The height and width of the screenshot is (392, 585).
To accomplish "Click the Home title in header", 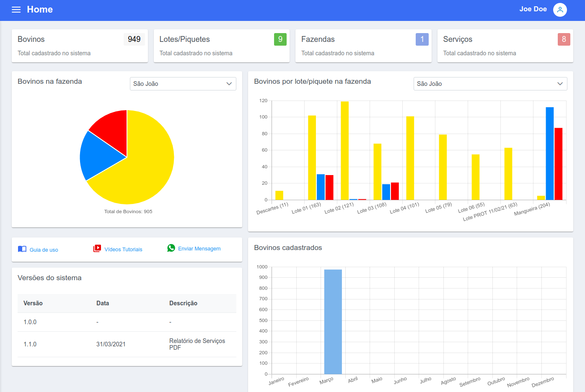I will pos(40,10).
